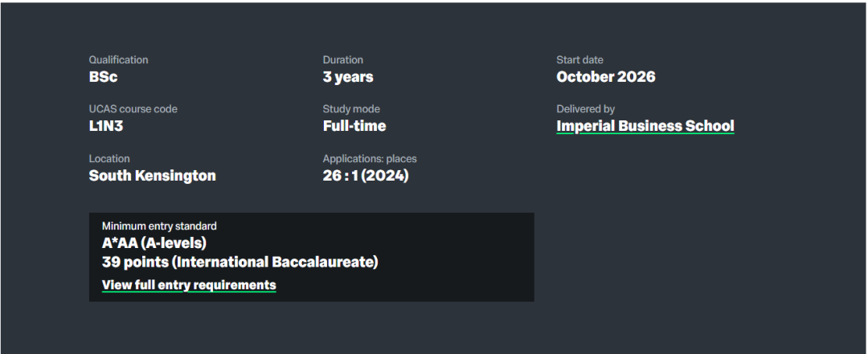868x354 pixels.
Task: Click the Applications: places label
Action: (x=370, y=159)
